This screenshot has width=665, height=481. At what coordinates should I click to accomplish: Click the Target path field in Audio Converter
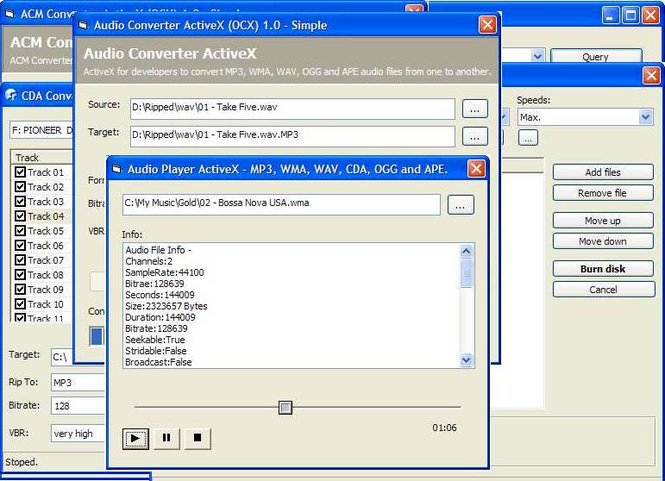(293, 136)
